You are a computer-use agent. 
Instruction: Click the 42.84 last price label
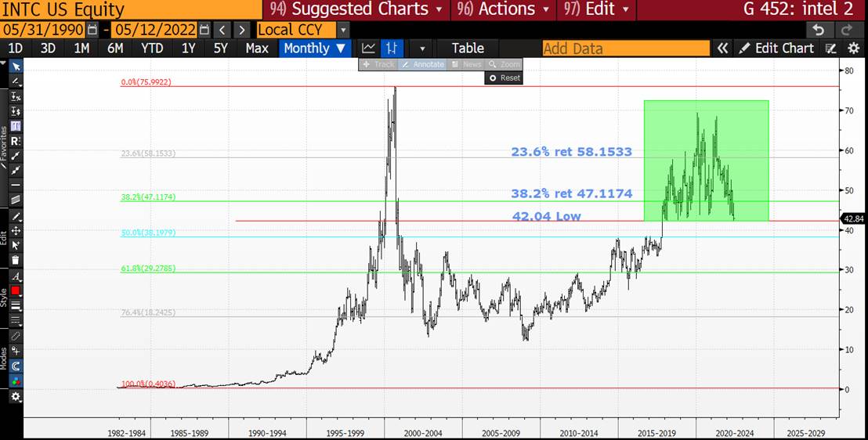coord(854,218)
